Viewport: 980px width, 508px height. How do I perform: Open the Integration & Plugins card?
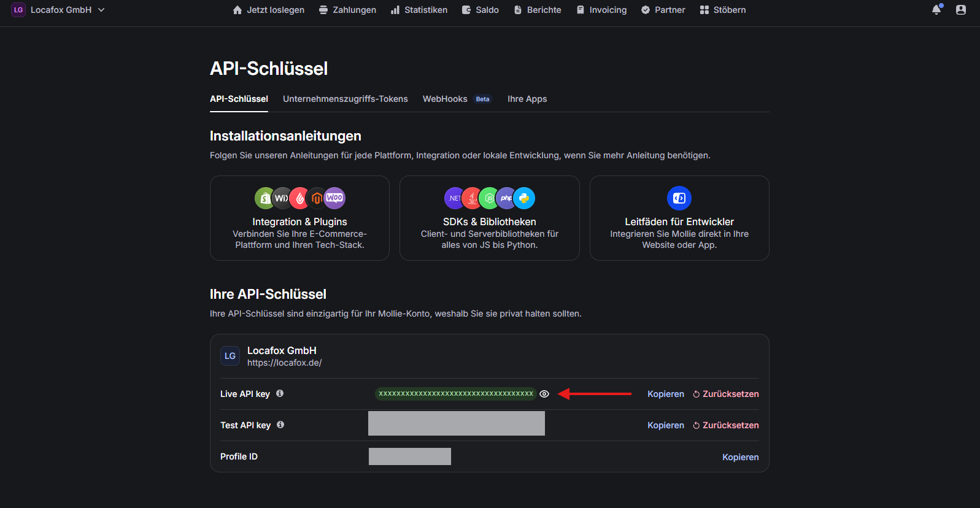(299, 218)
